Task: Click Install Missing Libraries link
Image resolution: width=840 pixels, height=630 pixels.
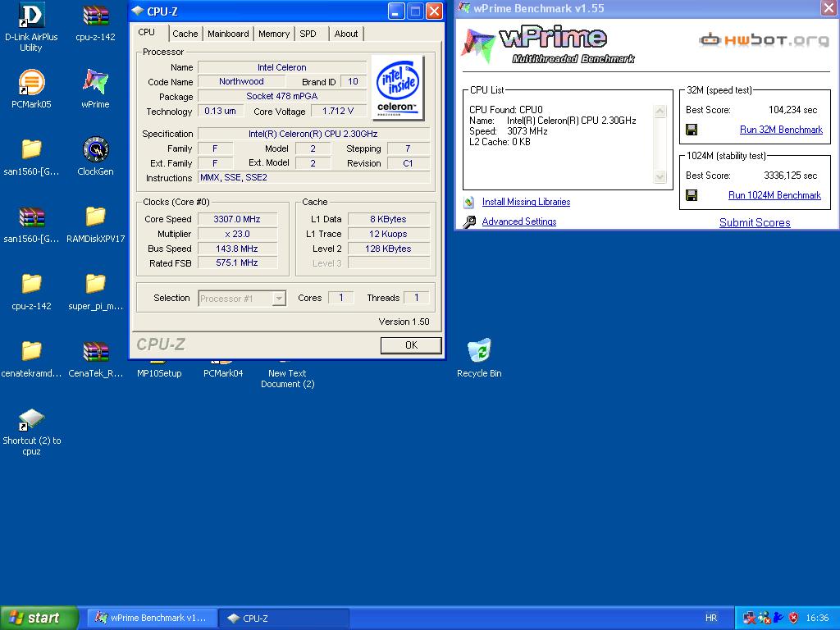Action: (526, 202)
